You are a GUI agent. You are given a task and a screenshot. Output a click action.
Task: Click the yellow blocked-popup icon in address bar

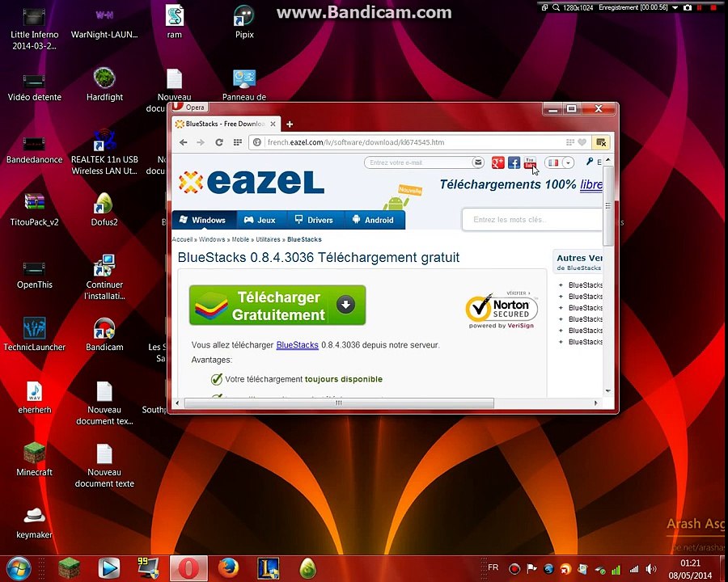click(x=601, y=142)
